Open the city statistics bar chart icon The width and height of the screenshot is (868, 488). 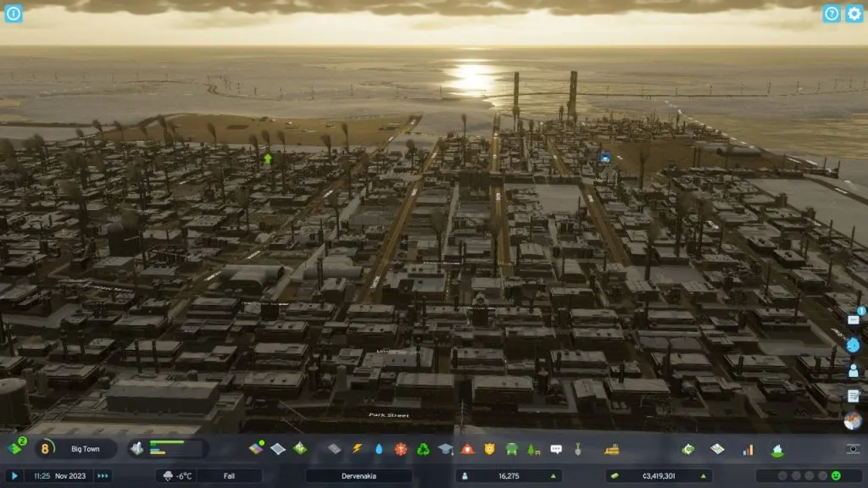tap(748, 449)
